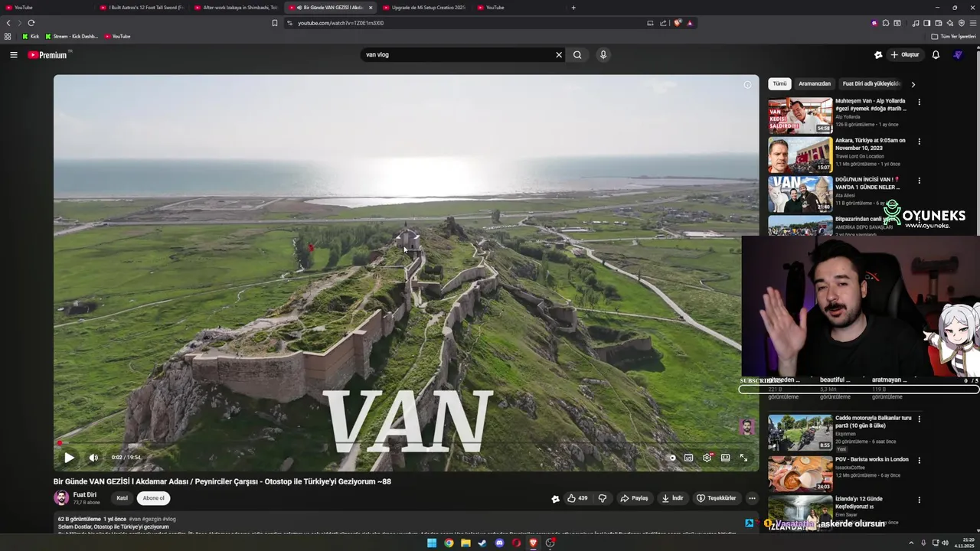980x551 pixels.
Task: Open 'POV - Barista works in London' title
Action: tap(872, 459)
